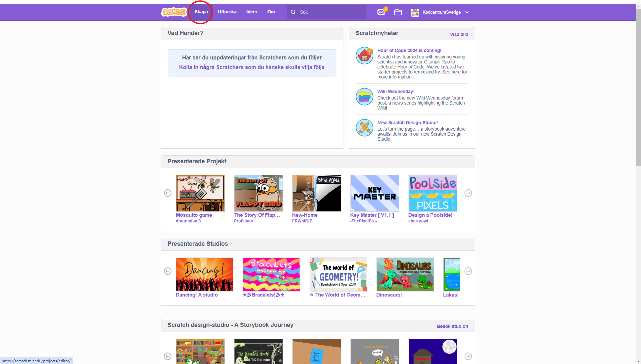This screenshot has width=641, height=364.
Task: Open New-Home project thumbnail
Action: click(x=316, y=193)
